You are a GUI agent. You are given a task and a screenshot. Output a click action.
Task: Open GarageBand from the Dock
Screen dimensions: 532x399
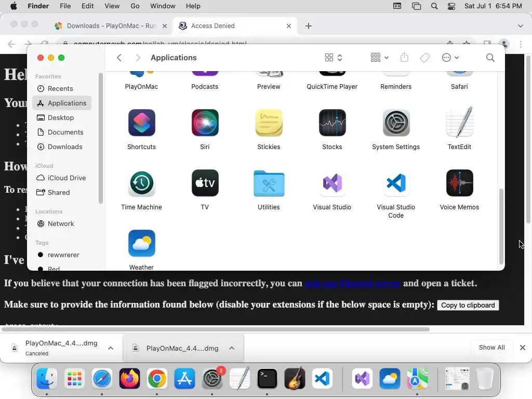[x=295, y=379]
